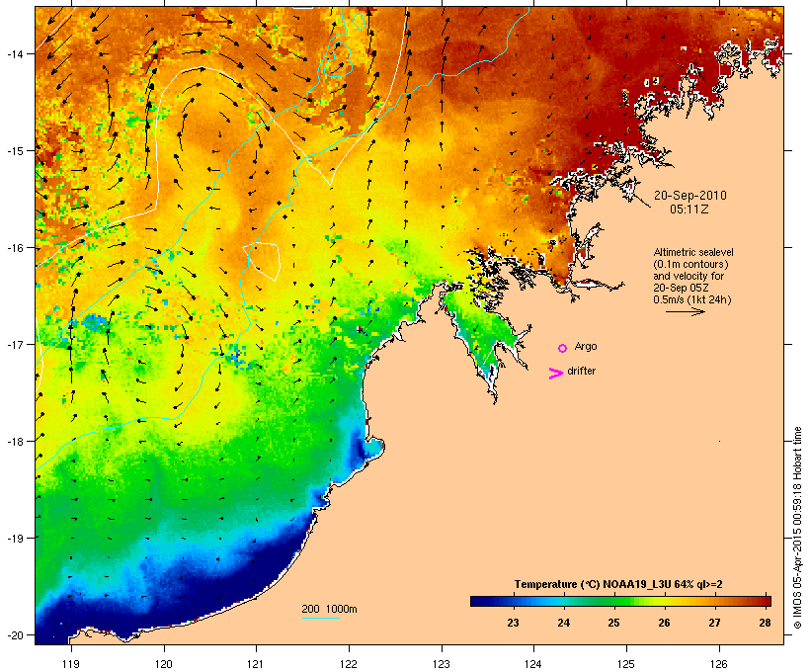Click the colorbar tick label 26
Viewport: 810px width, 672px height.
(664, 623)
